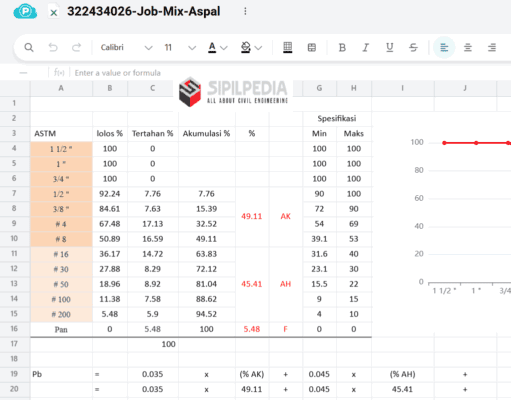Expand the font color options arrow
The height and width of the screenshot is (400, 511).
[224, 48]
